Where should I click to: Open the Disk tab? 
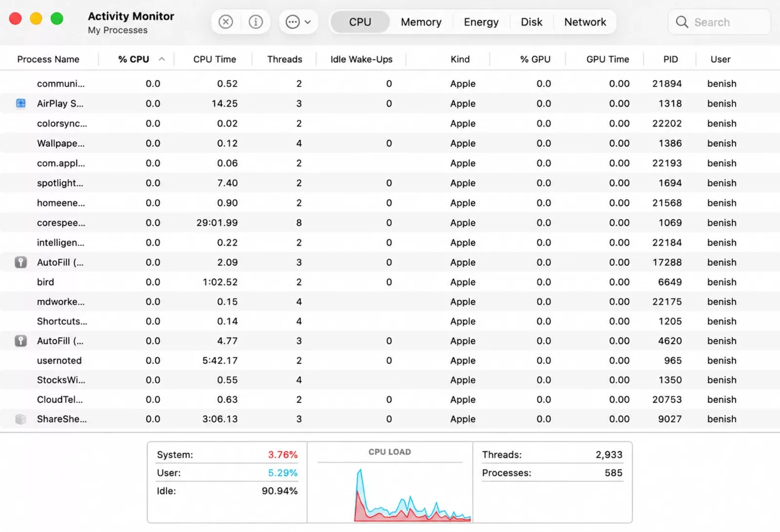531,22
